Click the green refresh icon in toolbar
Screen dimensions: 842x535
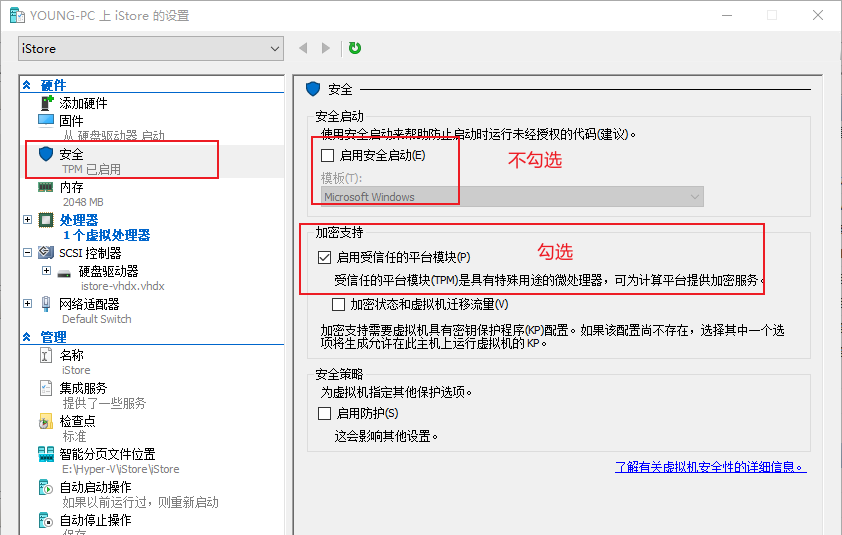(x=355, y=48)
